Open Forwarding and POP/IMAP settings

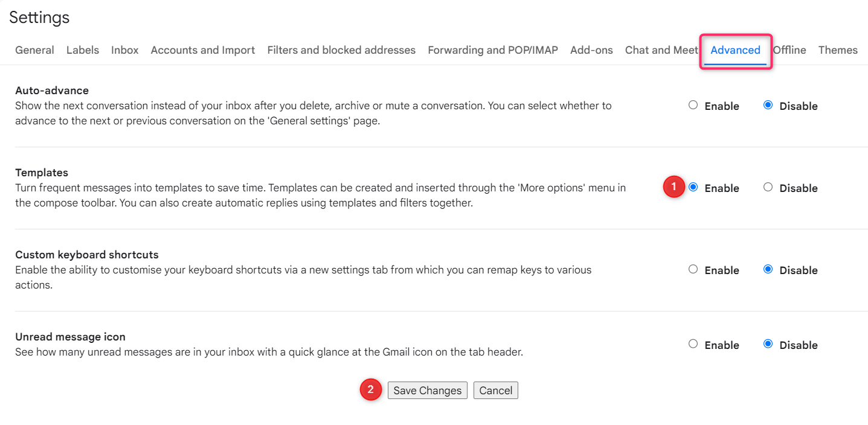[492, 50]
